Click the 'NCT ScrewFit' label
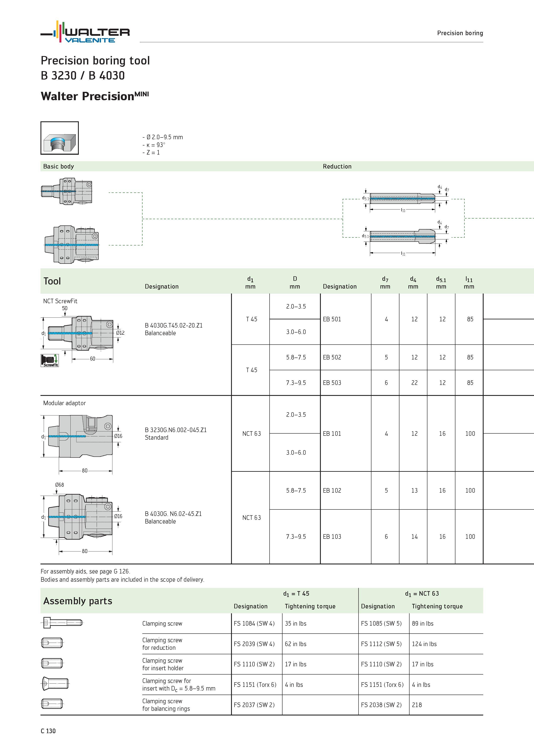The height and width of the screenshot is (756, 534). tap(60, 301)
